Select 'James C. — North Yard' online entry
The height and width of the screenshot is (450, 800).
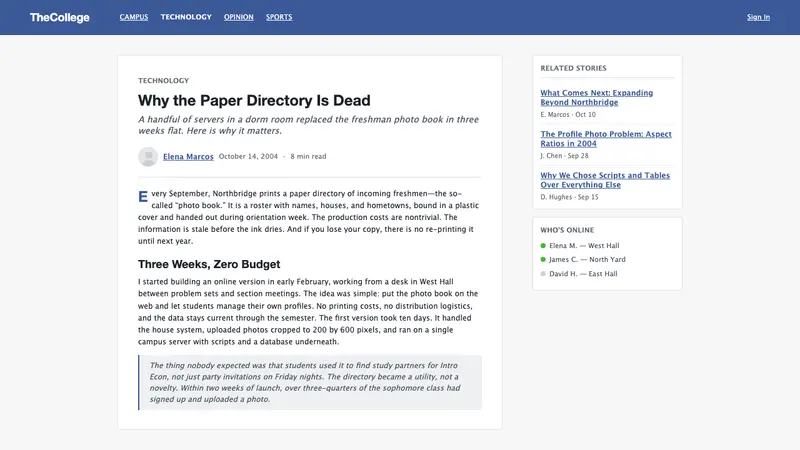587,259
